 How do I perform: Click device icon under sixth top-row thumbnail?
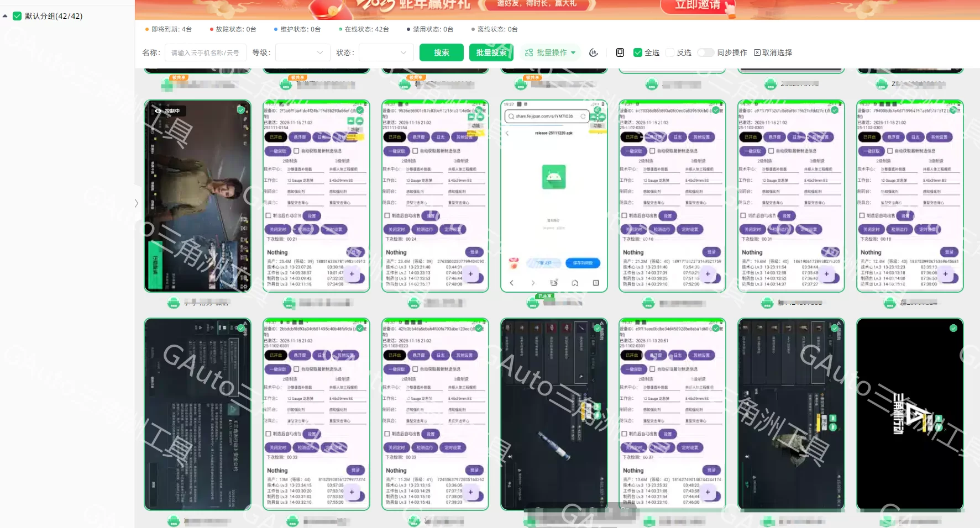[x=771, y=85]
